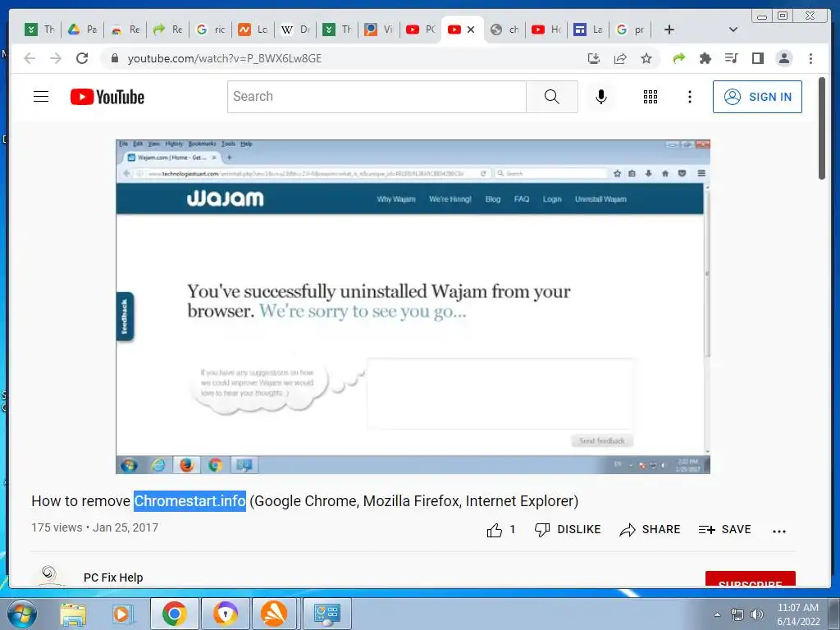Close the active YouTube tab
Screen dimensions: 840x630
tap(471, 30)
